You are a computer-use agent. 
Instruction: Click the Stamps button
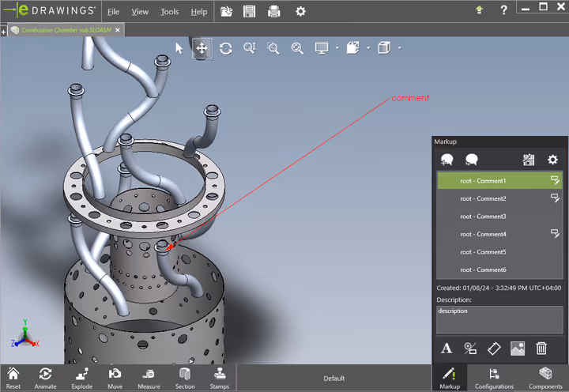click(x=220, y=379)
